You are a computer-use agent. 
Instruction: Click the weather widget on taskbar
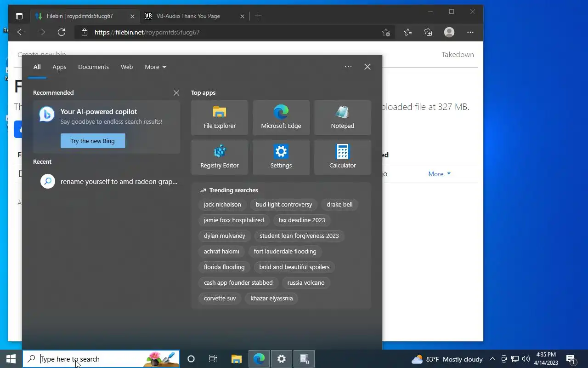point(447,359)
